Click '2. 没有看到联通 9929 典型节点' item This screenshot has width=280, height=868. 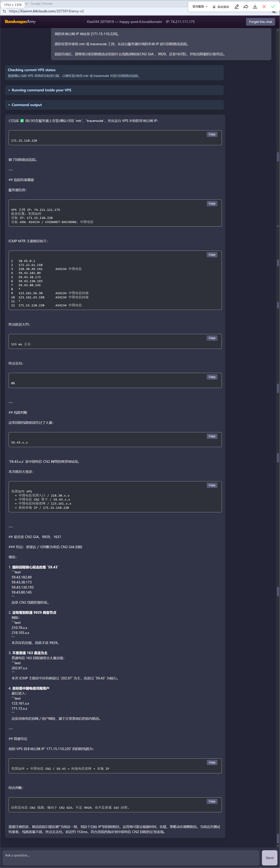pos(32,613)
